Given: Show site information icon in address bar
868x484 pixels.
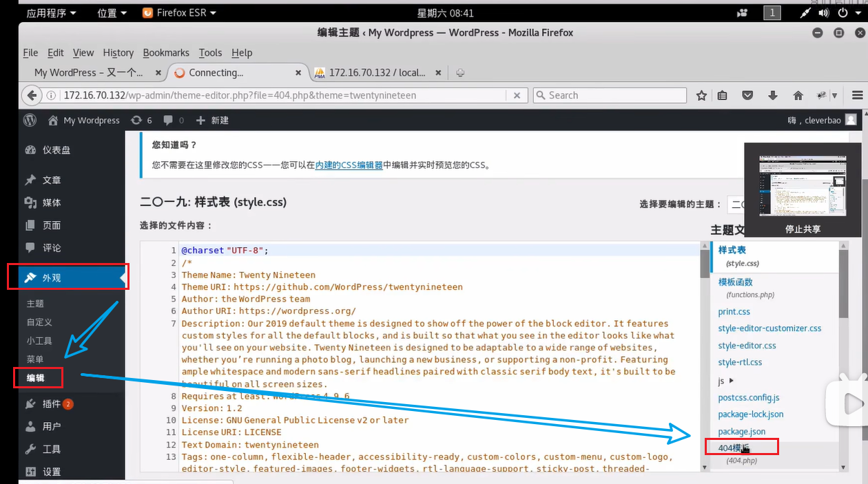Looking at the screenshot, I should pos(51,95).
